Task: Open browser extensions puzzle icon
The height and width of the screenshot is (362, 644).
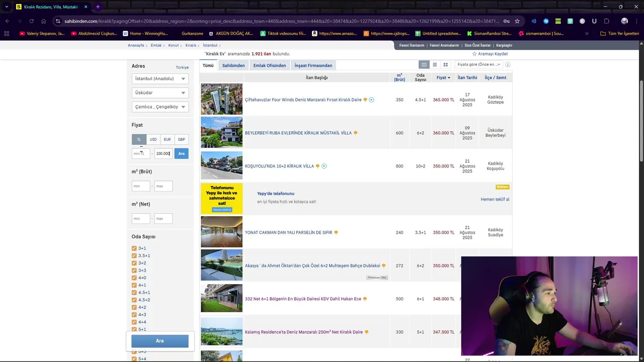Action: pyautogui.click(x=607, y=21)
